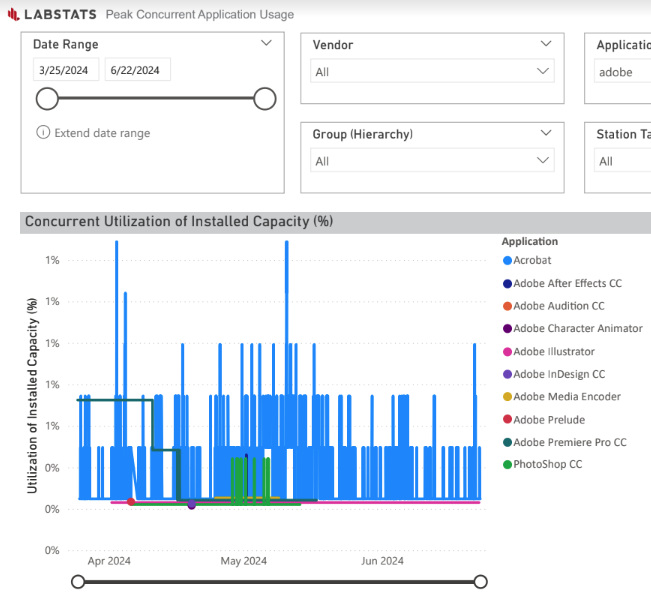Click the LabStats logo icon
This screenshot has height=601, width=651.
pos(13,15)
